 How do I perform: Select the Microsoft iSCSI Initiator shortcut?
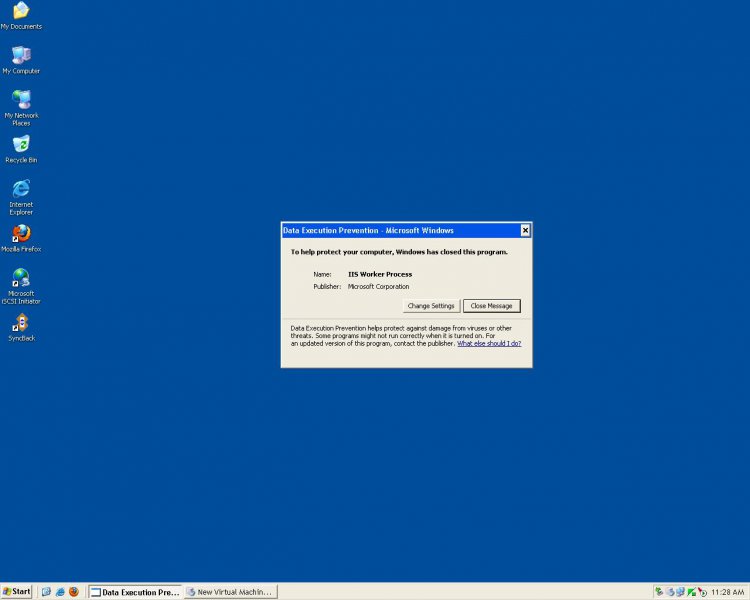(x=21, y=286)
